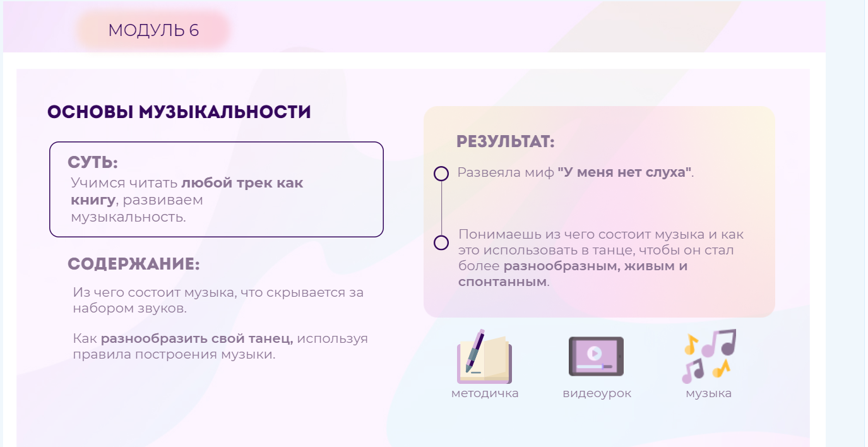
Task: Click the quote "У меня нет слуха"
Action: click(x=625, y=172)
